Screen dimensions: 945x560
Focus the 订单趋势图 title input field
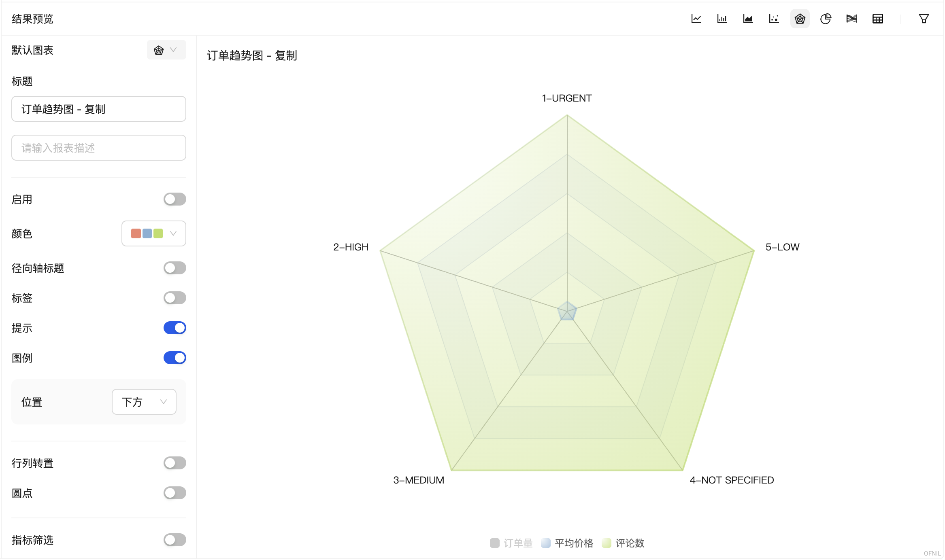click(99, 109)
